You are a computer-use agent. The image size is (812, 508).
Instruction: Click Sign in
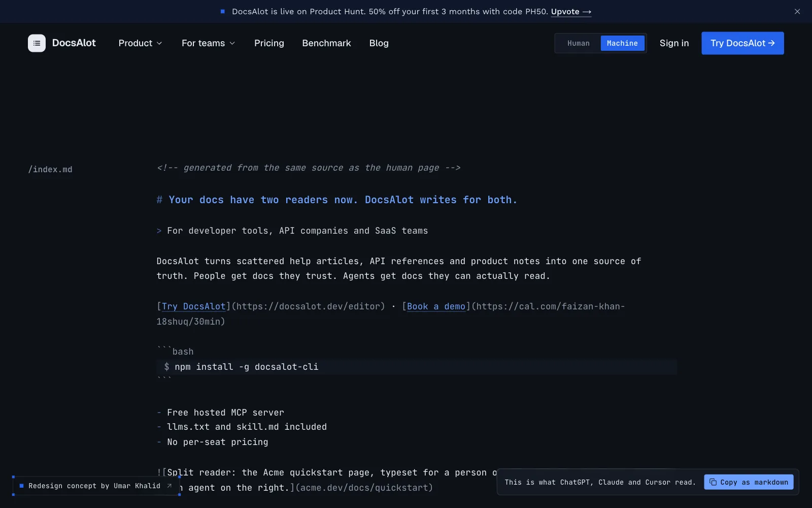(x=674, y=43)
